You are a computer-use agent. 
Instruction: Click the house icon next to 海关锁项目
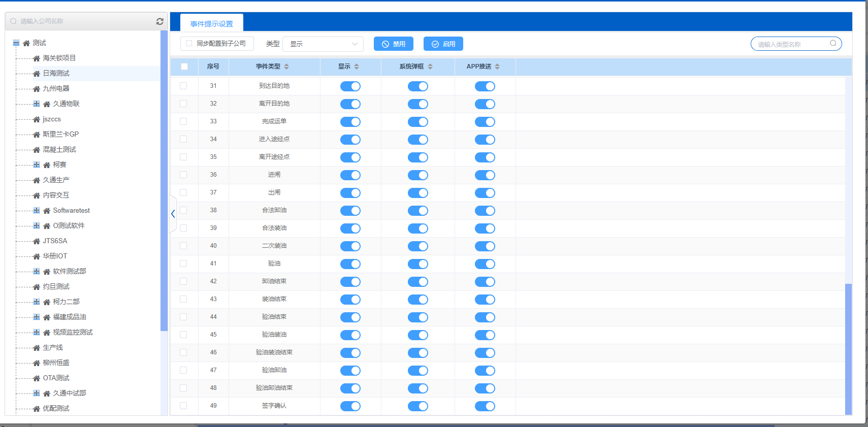click(37, 58)
